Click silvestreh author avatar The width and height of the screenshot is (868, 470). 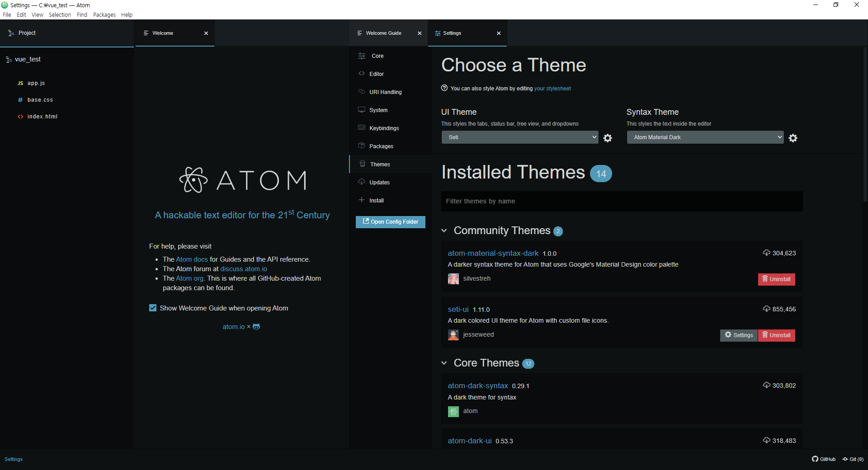[453, 279]
